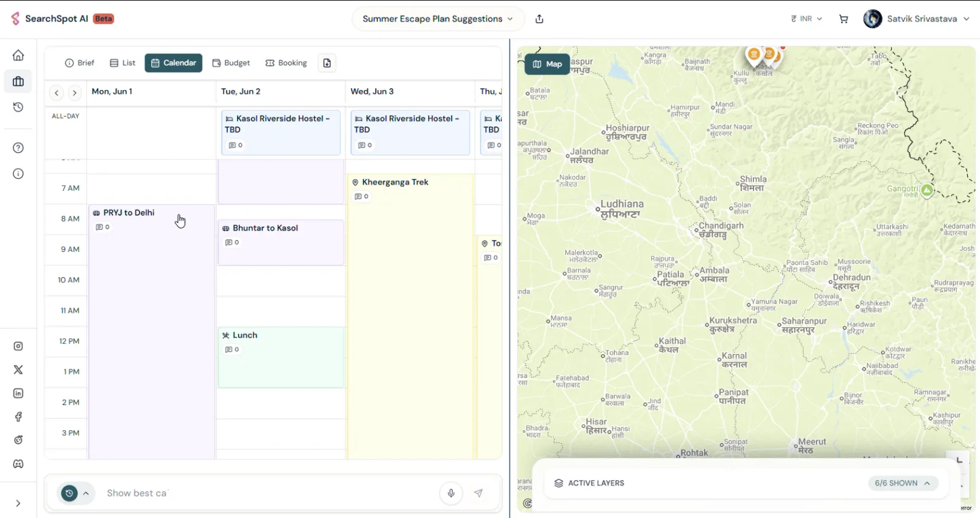Open the INR currency dropdown

click(807, 19)
